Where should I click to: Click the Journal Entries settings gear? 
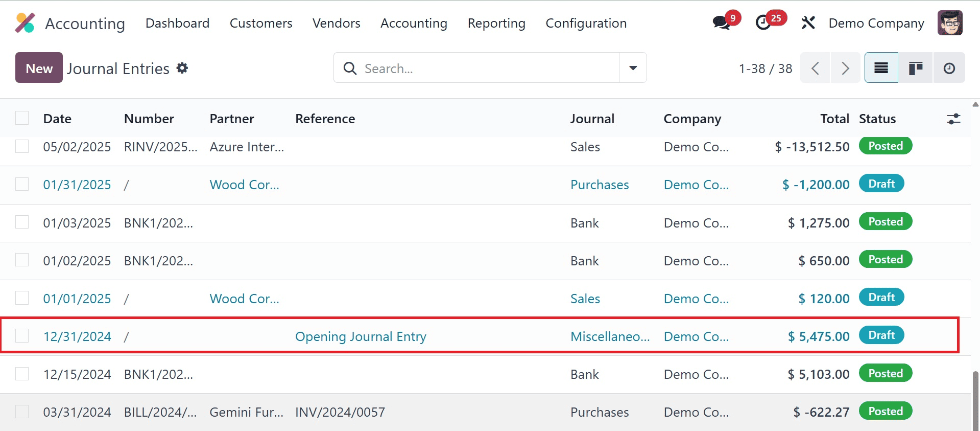click(182, 68)
